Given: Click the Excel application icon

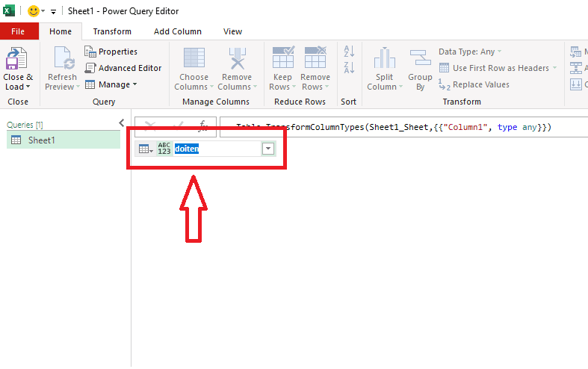Looking at the screenshot, I should pyautogui.click(x=8, y=10).
